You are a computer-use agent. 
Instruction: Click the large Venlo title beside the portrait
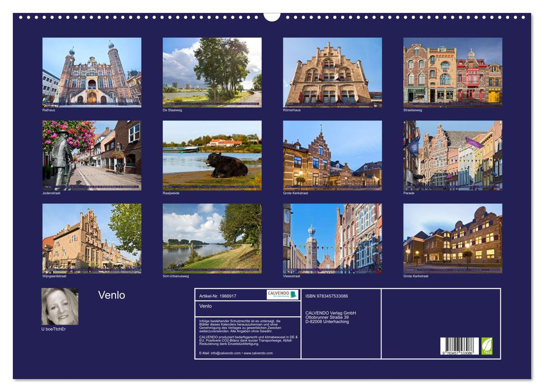point(111,295)
